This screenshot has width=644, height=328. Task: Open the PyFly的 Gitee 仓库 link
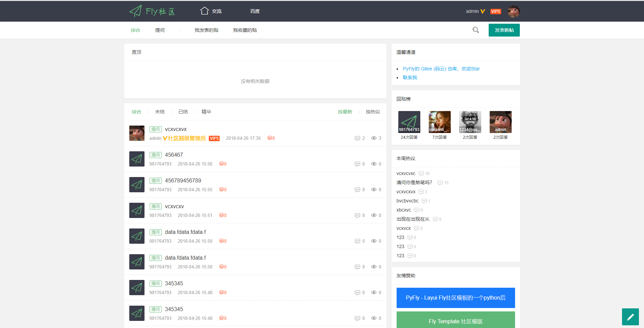pos(441,69)
